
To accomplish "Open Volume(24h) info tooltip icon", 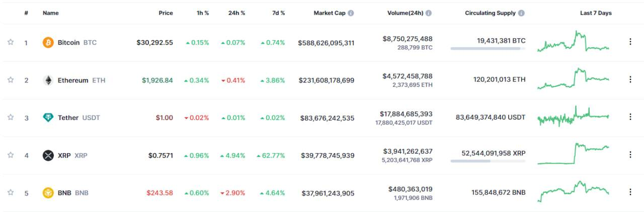I will click(428, 13).
